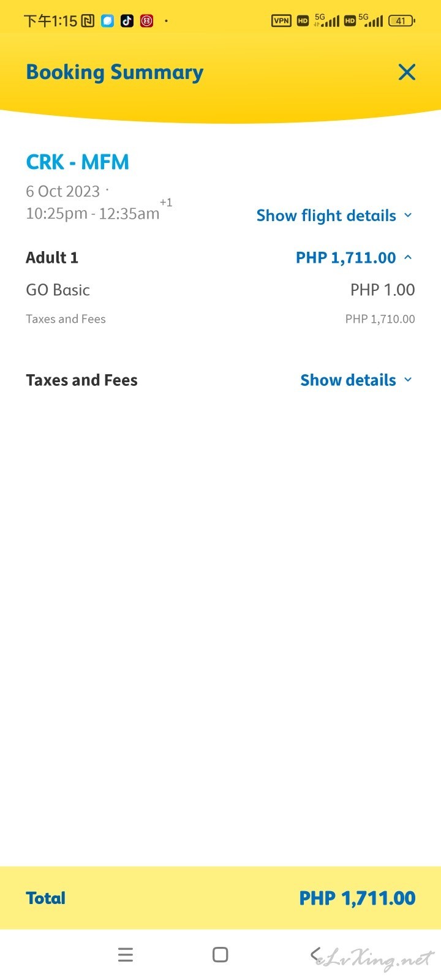441x980 pixels.
Task: Tap the Taxes and Fees section heading
Action: [81, 380]
